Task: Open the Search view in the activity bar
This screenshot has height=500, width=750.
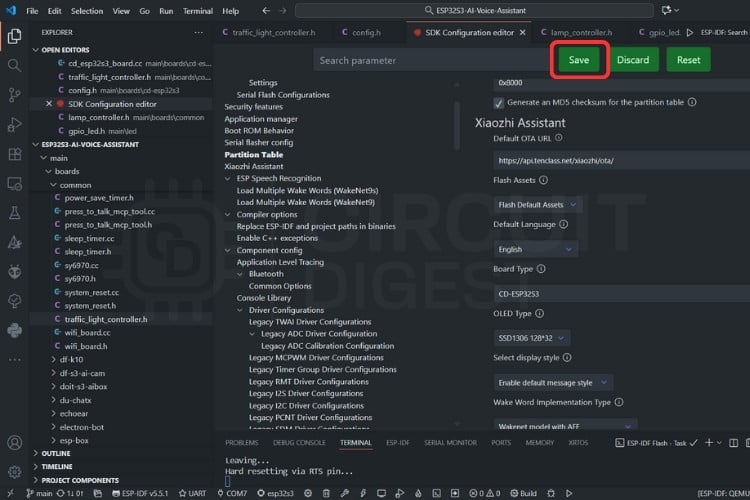Action: [14, 65]
